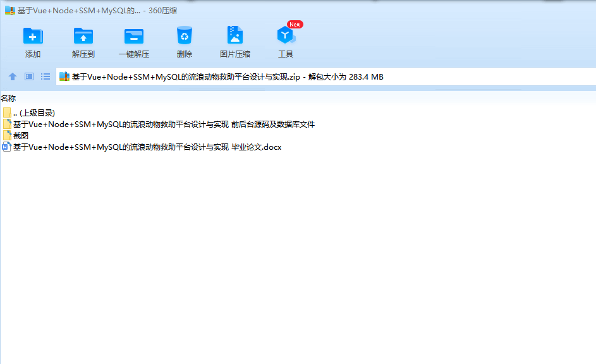596x364 pixels.
Task: Select the 截图 folder
Action: coord(16,136)
